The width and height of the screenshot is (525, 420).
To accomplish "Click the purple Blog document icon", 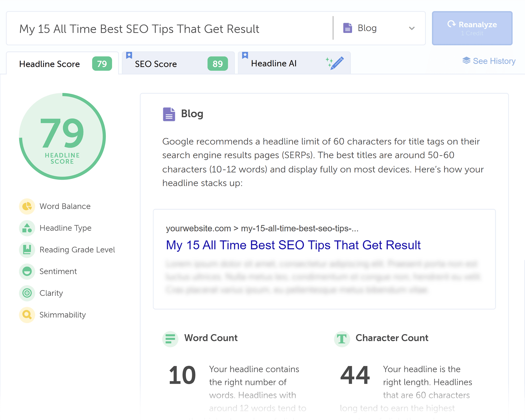I will tap(169, 114).
